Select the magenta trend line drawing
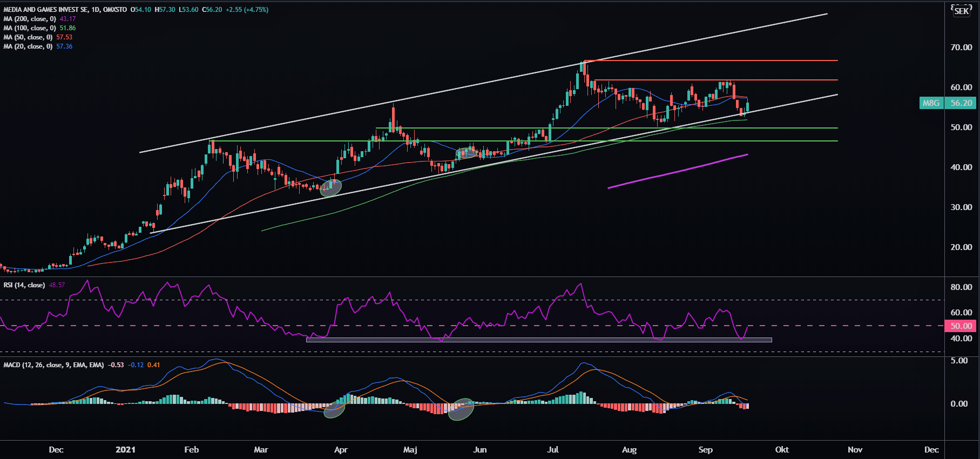The height and width of the screenshot is (459, 980). coord(678,171)
